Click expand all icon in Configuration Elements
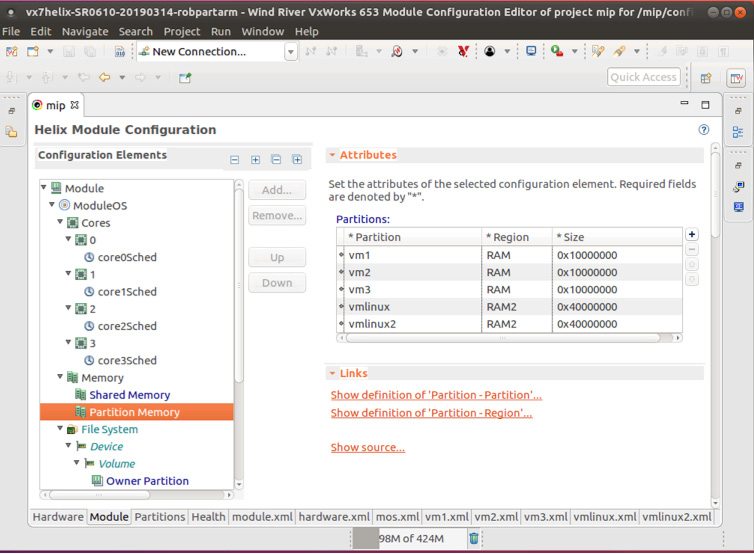This screenshot has width=754, height=554. [x=297, y=159]
